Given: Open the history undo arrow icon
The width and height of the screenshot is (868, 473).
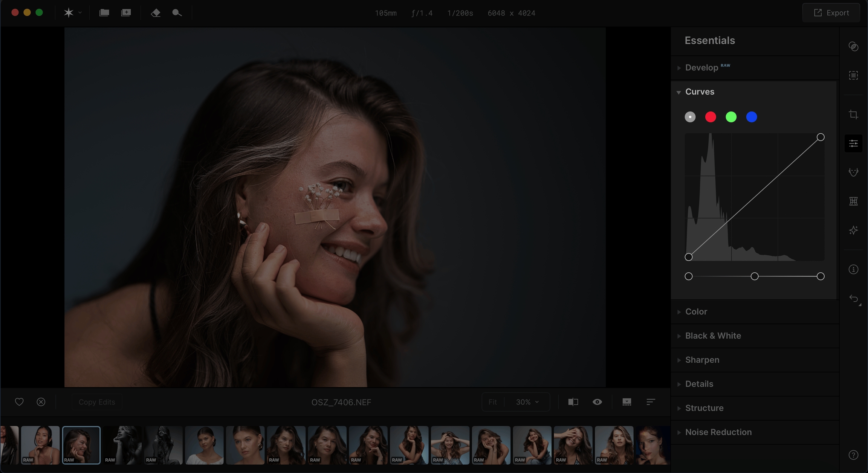Looking at the screenshot, I should coord(853,299).
